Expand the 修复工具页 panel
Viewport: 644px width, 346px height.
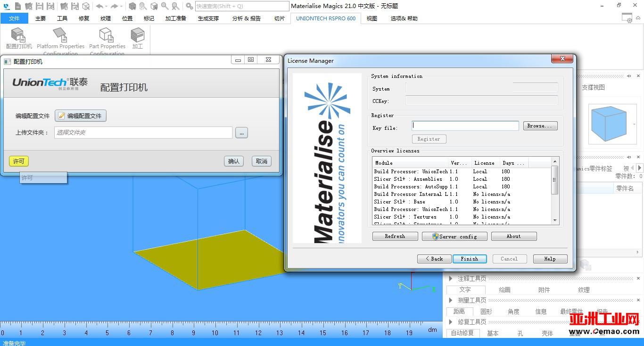click(451, 322)
